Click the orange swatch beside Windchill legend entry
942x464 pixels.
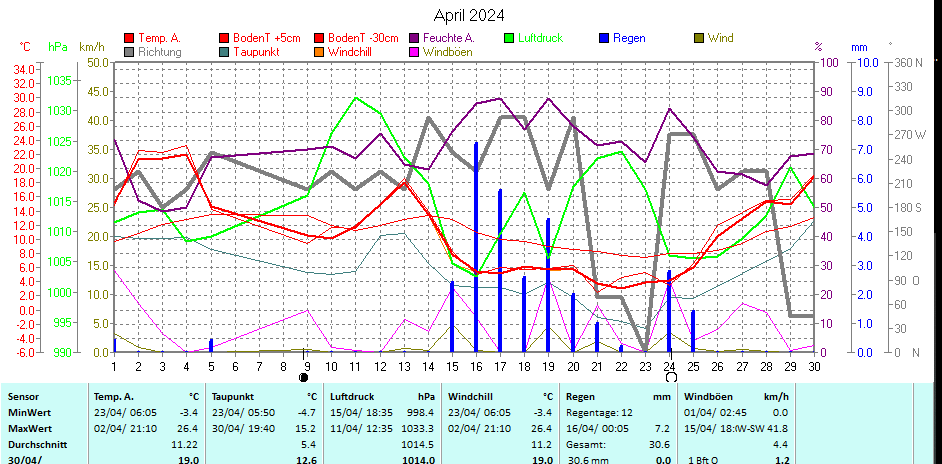[x=319, y=52]
